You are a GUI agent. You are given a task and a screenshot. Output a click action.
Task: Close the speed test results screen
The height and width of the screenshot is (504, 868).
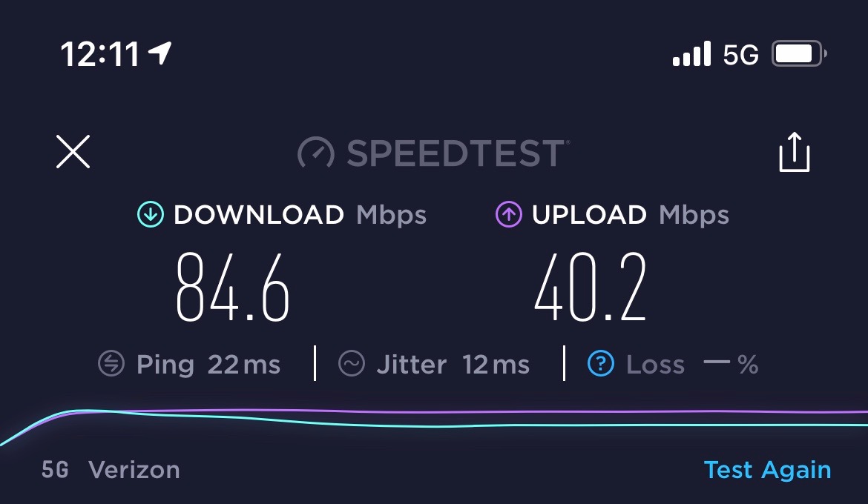pos(73,152)
